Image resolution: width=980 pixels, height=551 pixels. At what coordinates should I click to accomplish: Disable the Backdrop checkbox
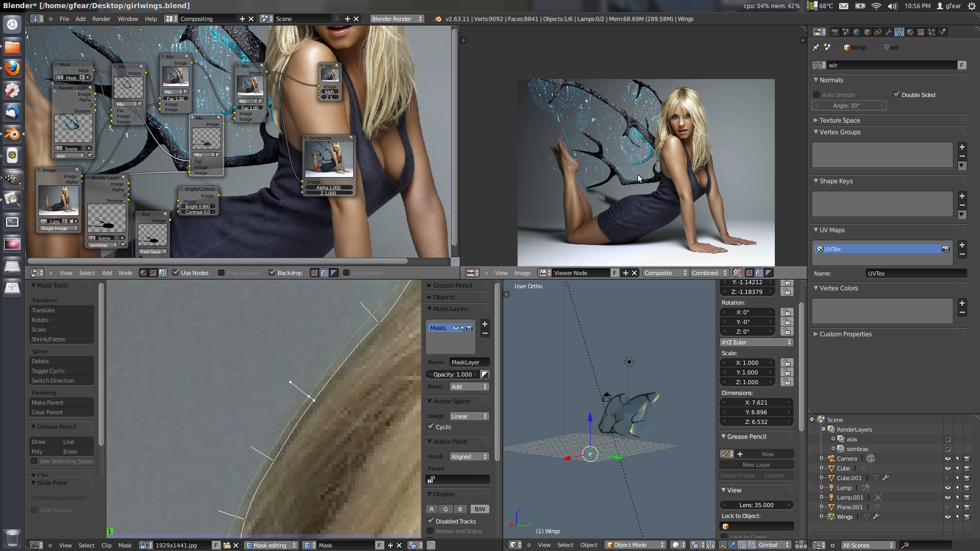(272, 273)
